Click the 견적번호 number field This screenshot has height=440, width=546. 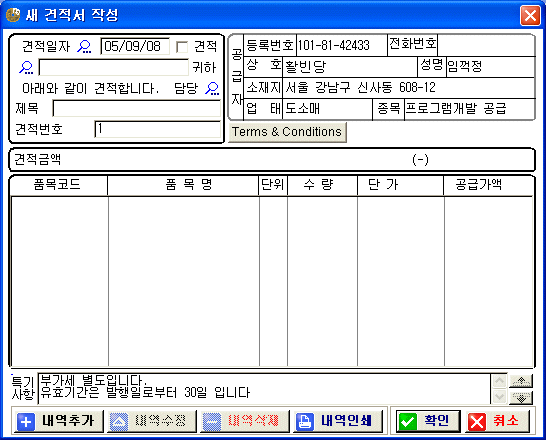tap(157, 129)
